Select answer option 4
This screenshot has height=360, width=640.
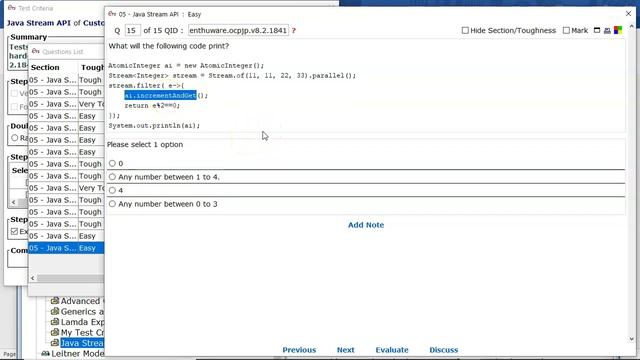(x=112, y=190)
